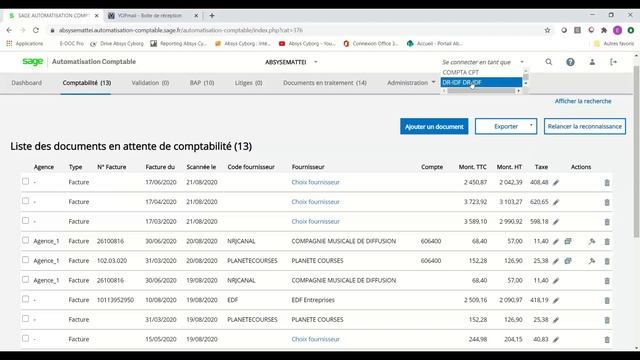Expand the Administration menu arrow
Viewport: 640px width, 360px height.
[x=433, y=82]
